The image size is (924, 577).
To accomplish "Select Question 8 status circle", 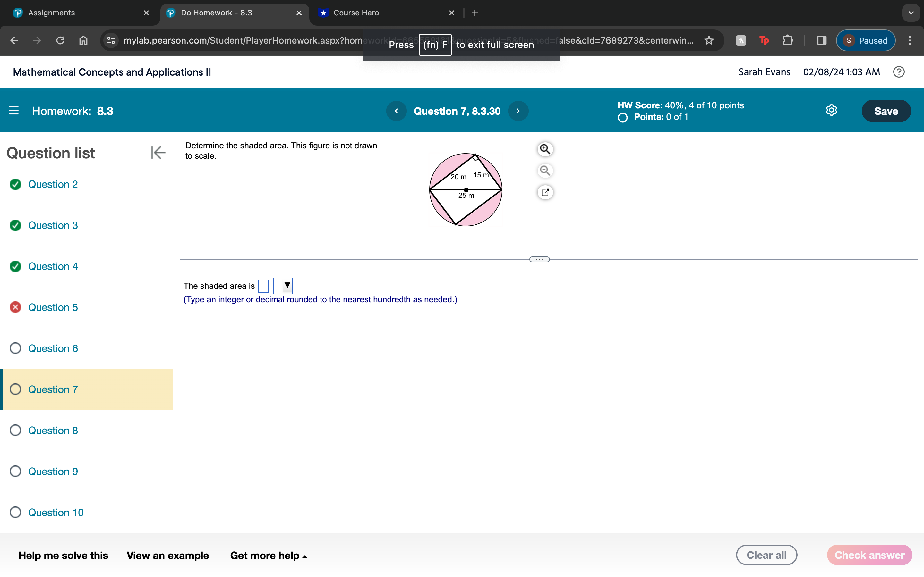I will pos(15,430).
